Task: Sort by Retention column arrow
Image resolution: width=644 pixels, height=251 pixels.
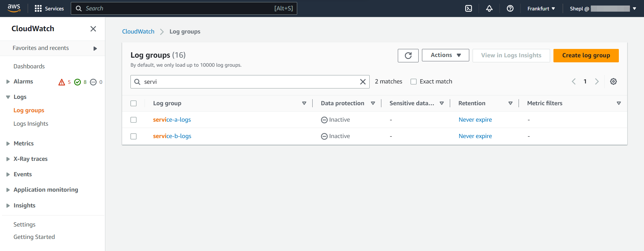Action: [511, 103]
